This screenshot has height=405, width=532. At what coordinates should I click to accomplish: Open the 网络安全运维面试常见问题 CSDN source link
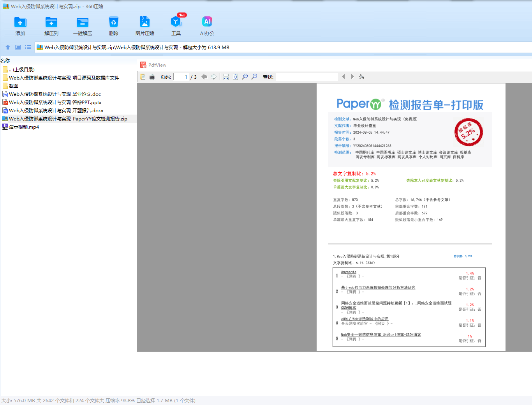[397, 305]
